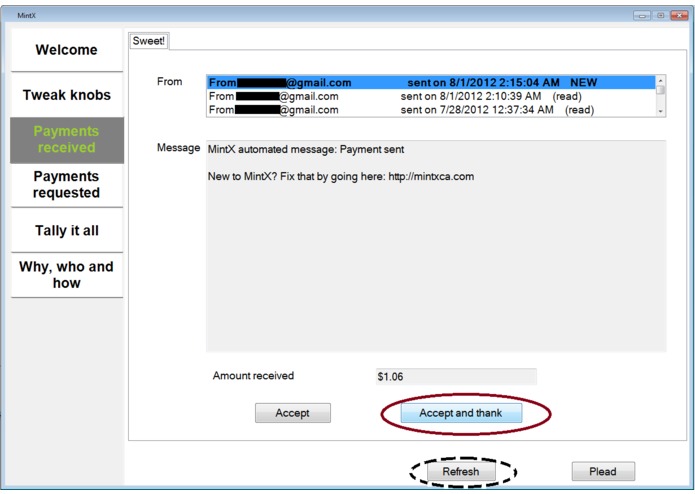
Task: Select message sent 8/1/2012 2:15:04 AM marked NEW
Action: tap(431, 82)
